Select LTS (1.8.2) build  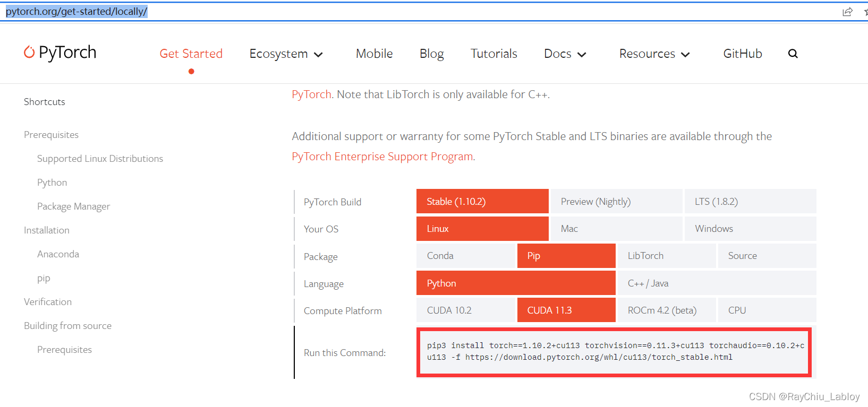pyautogui.click(x=751, y=201)
